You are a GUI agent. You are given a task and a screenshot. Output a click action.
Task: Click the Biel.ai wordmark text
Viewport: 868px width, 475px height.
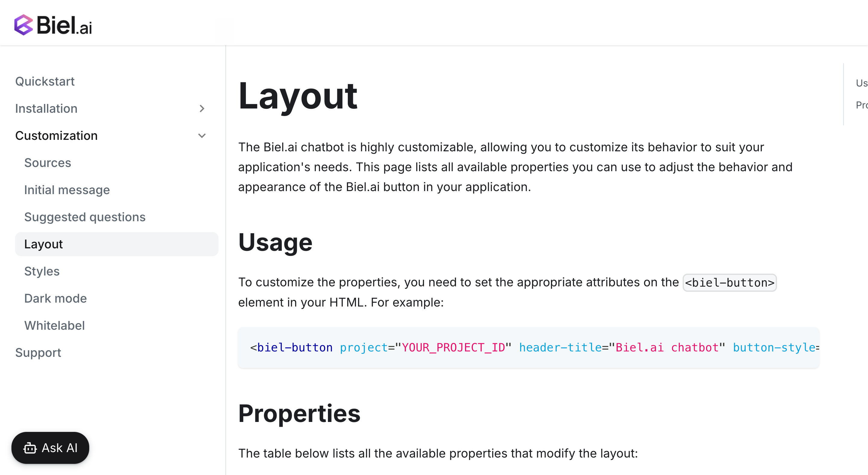(x=64, y=25)
